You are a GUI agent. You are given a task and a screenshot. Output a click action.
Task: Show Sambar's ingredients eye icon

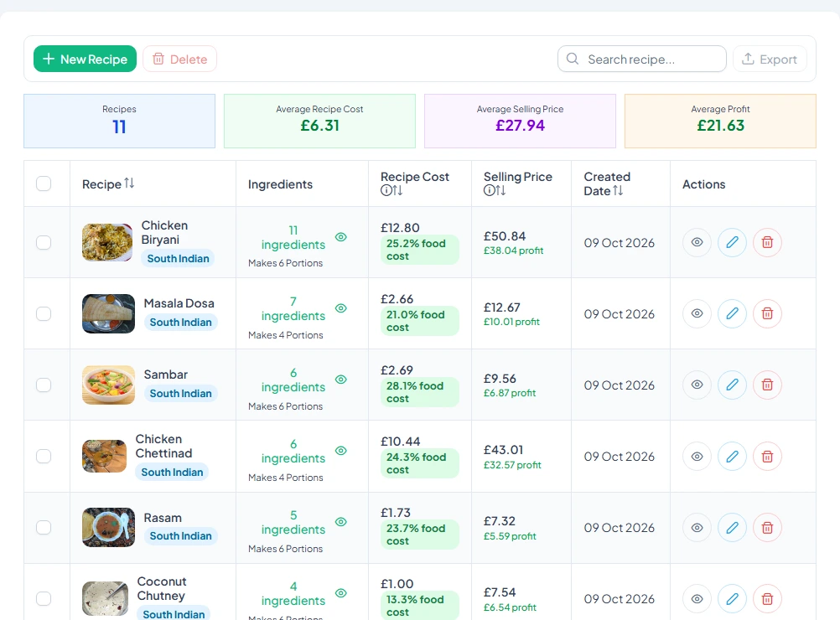click(340, 379)
